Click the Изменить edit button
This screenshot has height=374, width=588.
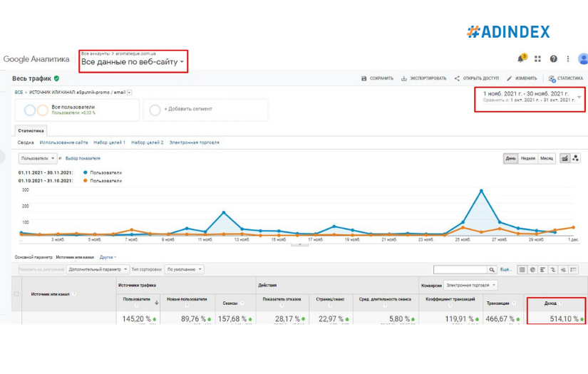[x=522, y=78]
